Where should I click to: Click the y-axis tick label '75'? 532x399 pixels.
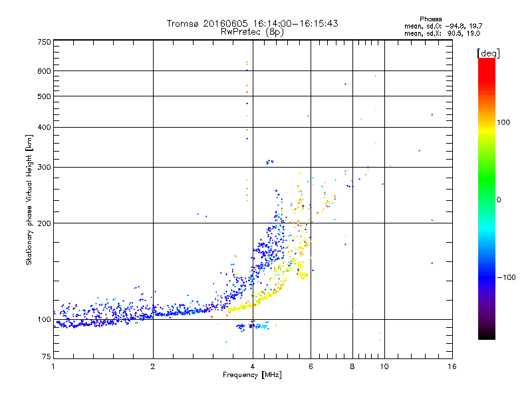pyautogui.click(x=47, y=356)
